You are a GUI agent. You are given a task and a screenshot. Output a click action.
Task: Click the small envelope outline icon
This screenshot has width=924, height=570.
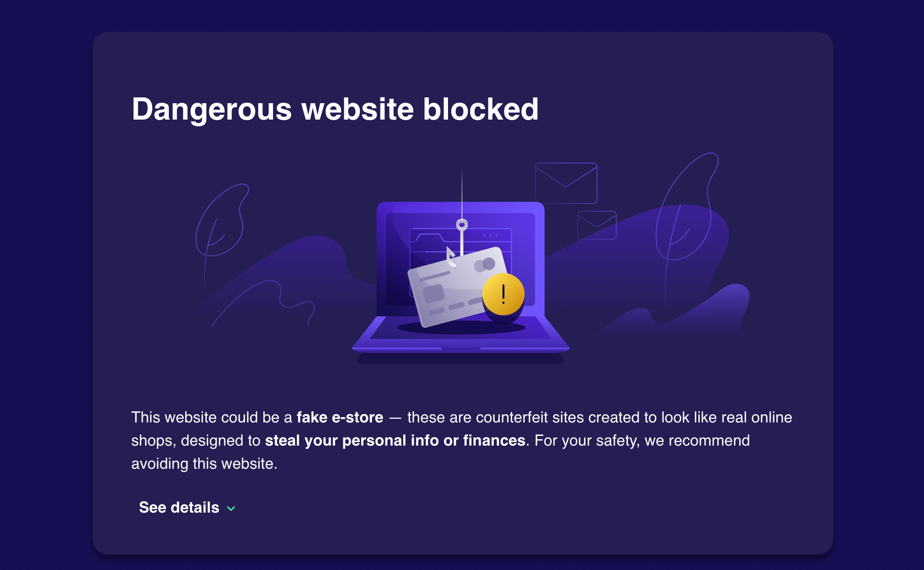tap(597, 225)
